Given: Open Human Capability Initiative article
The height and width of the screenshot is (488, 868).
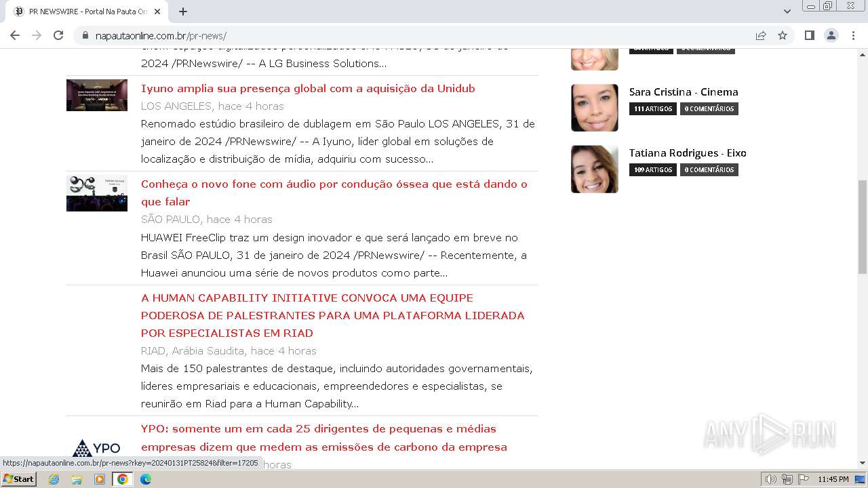Looking at the screenshot, I should [x=333, y=315].
